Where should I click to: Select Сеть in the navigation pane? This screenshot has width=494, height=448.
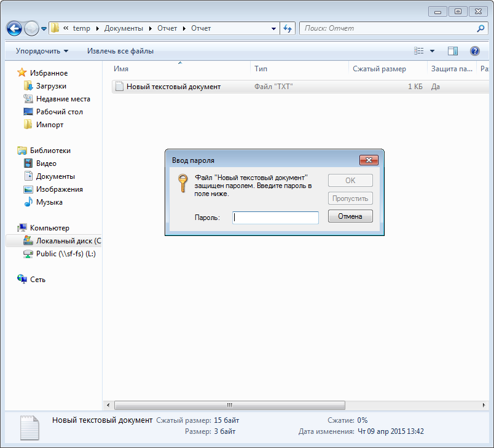tap(38, 280)
